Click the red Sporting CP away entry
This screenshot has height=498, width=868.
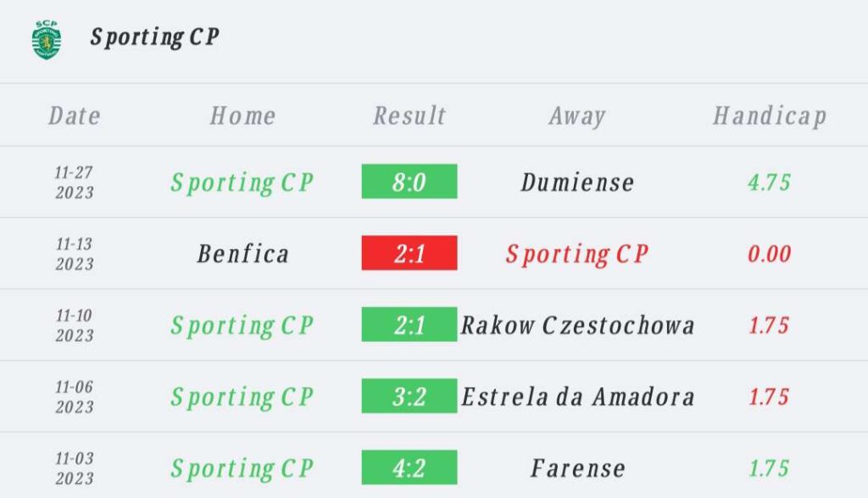(x=576, y=255)
